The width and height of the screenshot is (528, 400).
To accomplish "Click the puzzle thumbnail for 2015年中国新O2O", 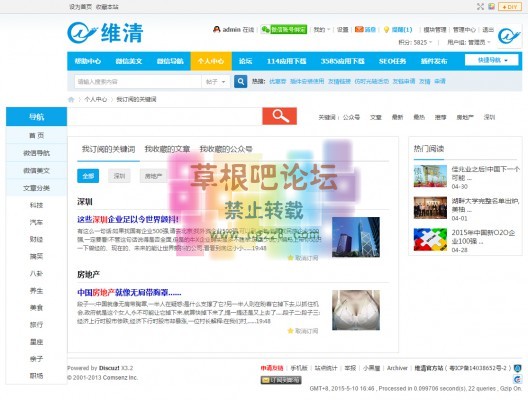I will 430,239.
